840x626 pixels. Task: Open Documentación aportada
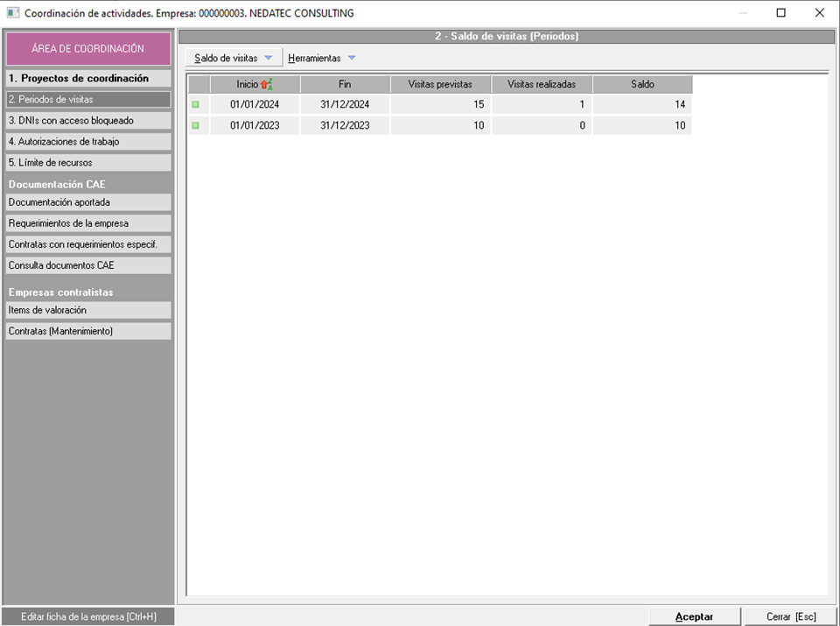click(87, 202)
